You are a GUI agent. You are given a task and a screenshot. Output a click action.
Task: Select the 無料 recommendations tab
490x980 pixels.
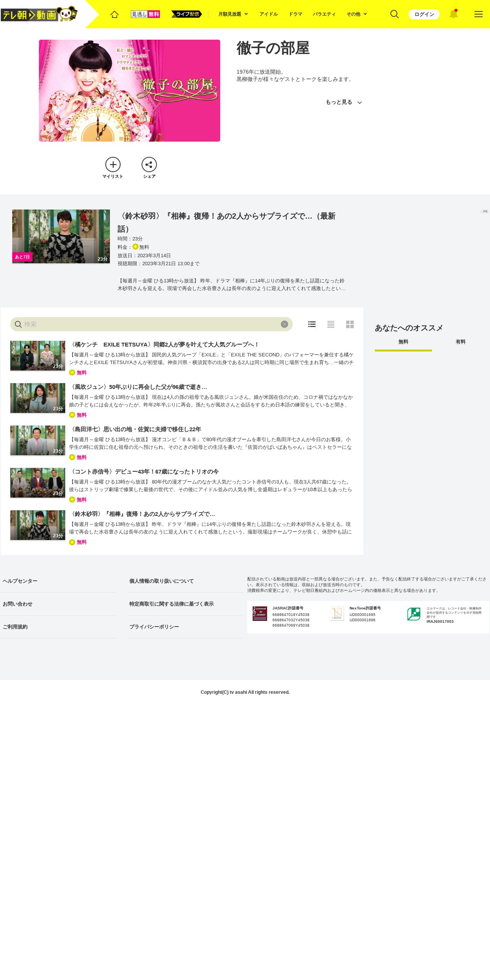pyautogui.click(x=403, y=342)
